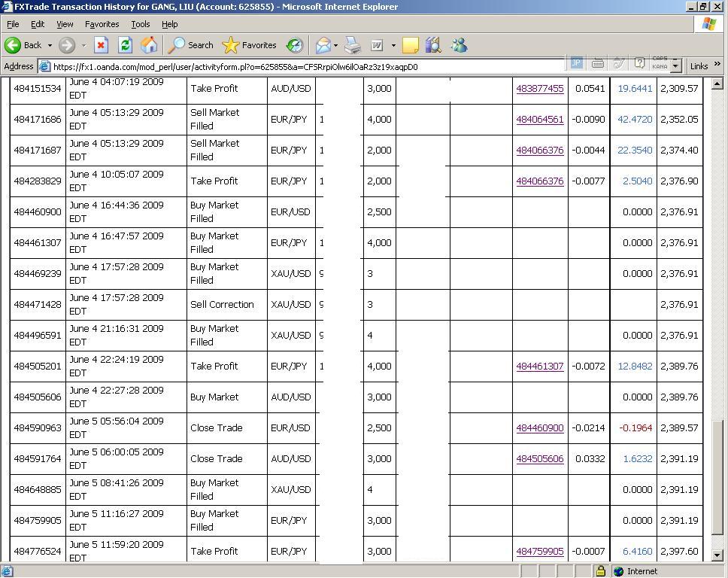Open the IE title bar system icon

7,7
